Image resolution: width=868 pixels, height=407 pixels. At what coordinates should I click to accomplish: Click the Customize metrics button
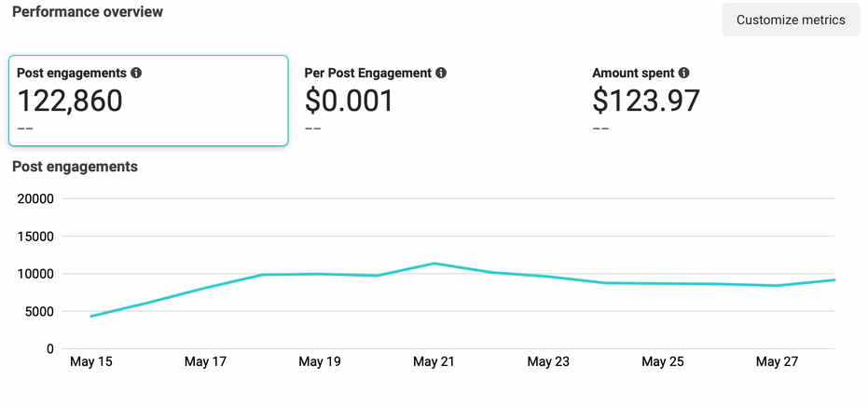(791, 20)
